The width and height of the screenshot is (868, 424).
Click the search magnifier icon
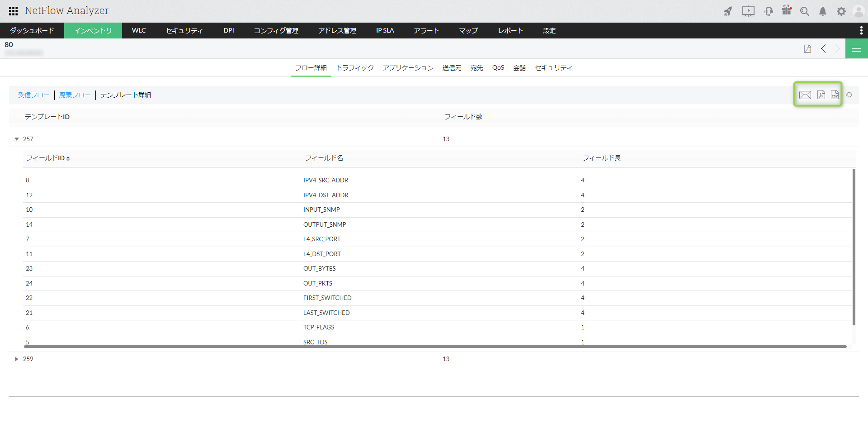805,11
